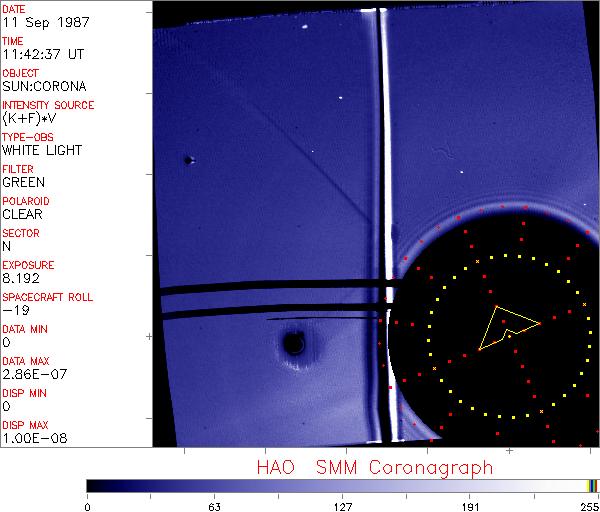This screenshot has width=600, height=512.
Task: Click the HAO SMM Coronagraph title
Action: coord(374,467)
